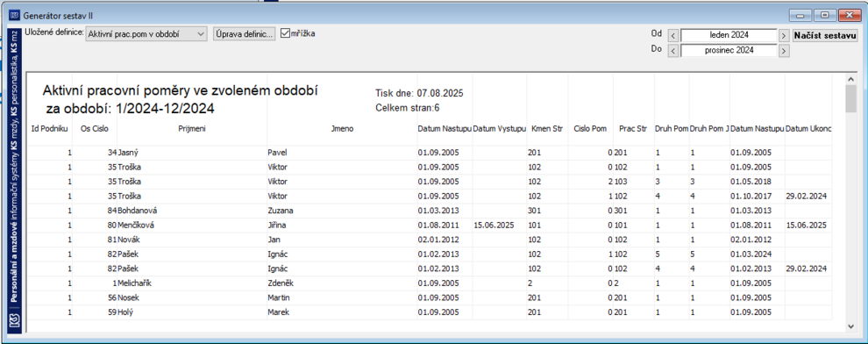Click the Načíst sestavu button

[825, 35]
